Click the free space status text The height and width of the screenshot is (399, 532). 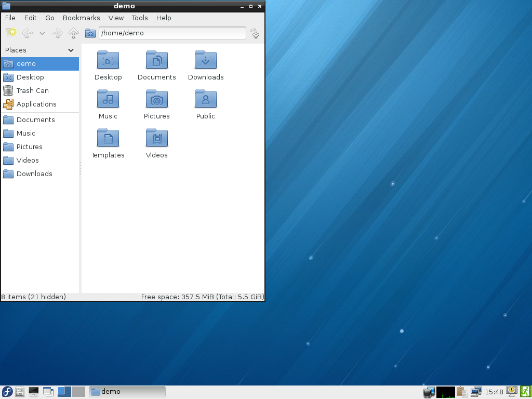[203, 297]
